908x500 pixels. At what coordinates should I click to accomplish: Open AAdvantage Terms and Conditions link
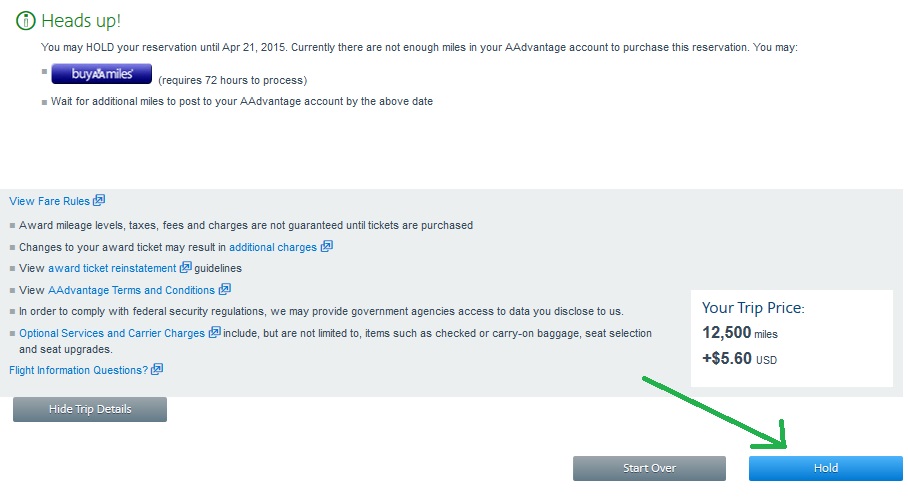pos(131,290)
